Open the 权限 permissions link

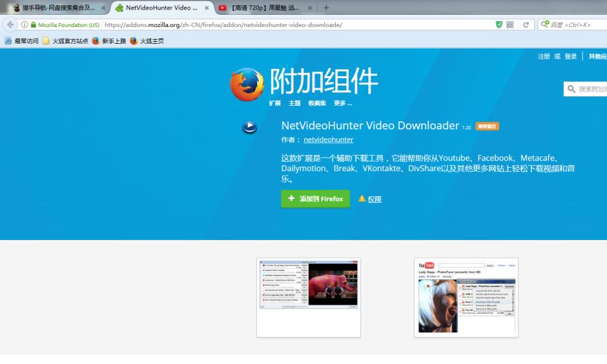(x=374, y=200)
